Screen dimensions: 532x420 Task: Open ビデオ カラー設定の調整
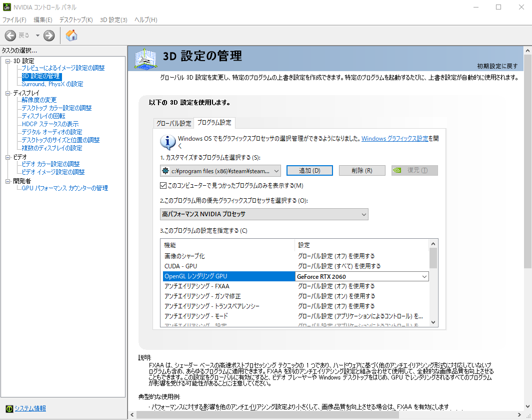[50, 164]
